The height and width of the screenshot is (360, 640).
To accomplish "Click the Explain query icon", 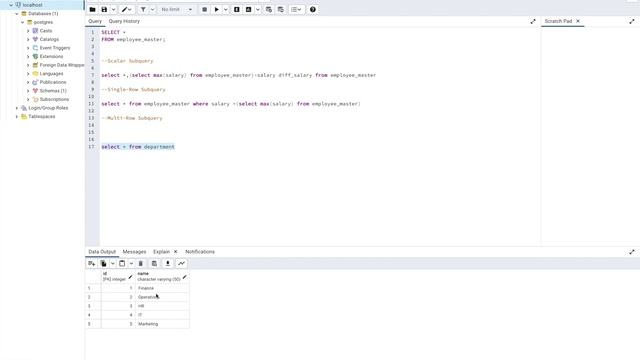I will (x=237, y=9).
